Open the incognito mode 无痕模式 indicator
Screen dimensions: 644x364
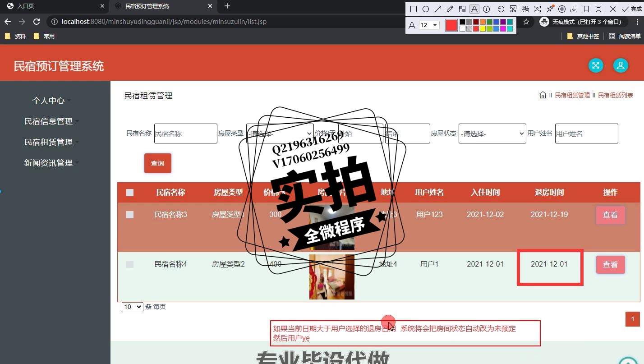coord(583,22)
